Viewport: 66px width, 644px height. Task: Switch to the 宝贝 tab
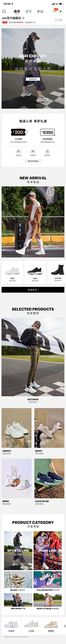(28, 12)
